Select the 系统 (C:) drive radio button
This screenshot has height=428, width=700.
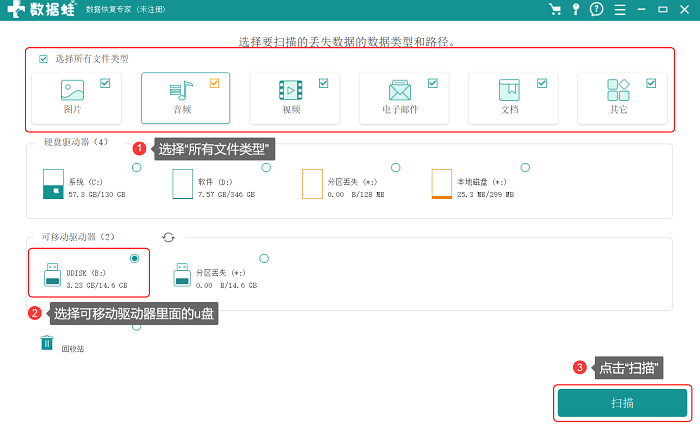137,167
